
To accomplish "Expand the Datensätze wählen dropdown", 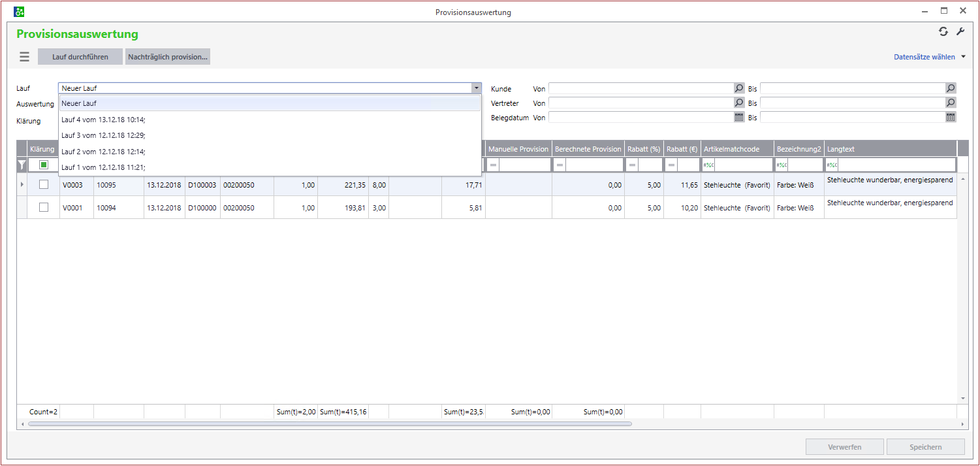I will click(963, 57).
